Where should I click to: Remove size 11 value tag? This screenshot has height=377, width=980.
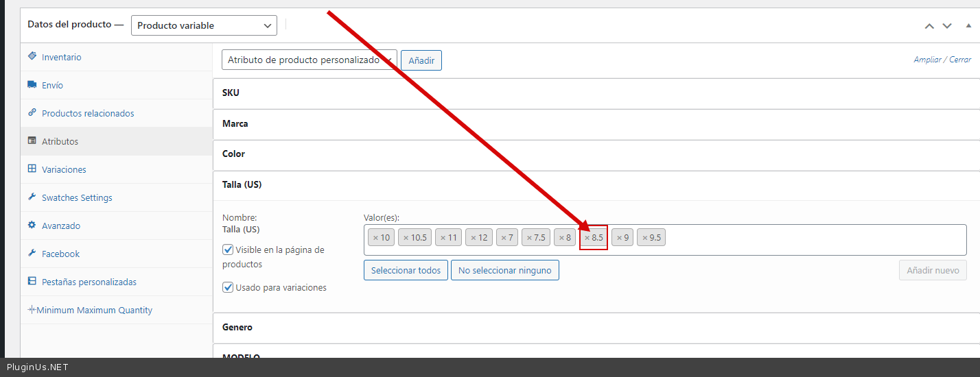click(x=442, y=238)
